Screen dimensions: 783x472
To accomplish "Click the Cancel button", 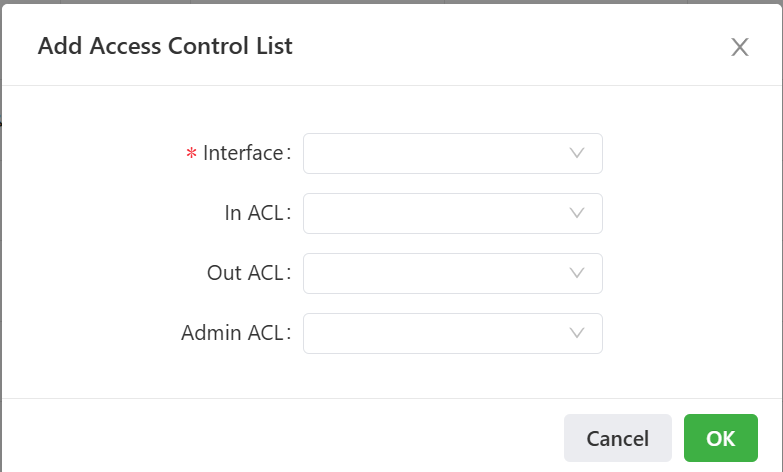I will 617,438.
